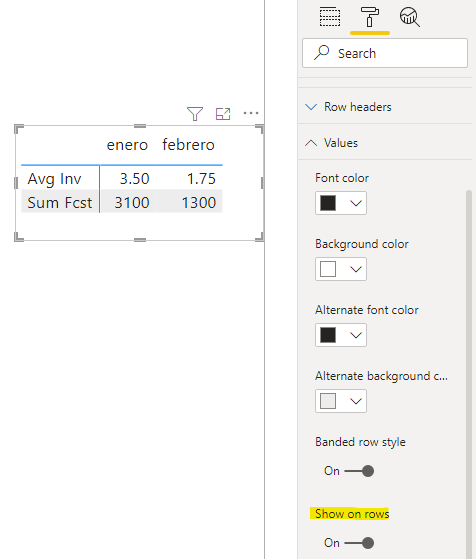
Task: Select the Sum Fcst row header
Action: pos(60,202)
